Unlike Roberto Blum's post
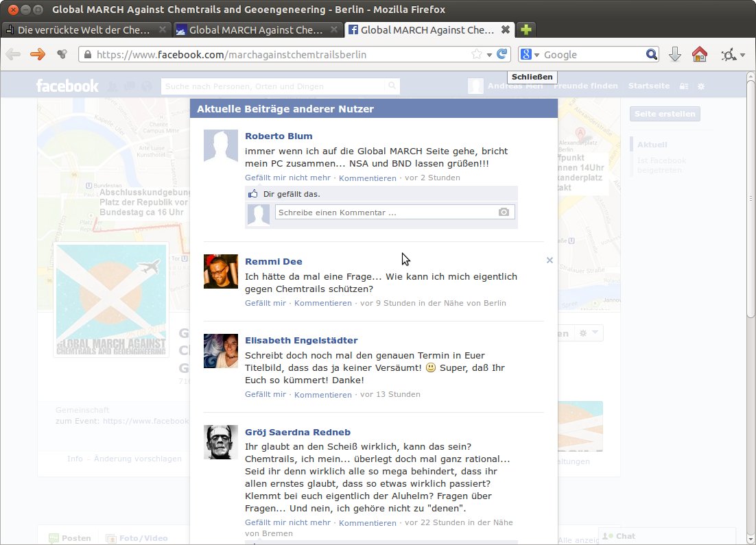 (288, 178)
